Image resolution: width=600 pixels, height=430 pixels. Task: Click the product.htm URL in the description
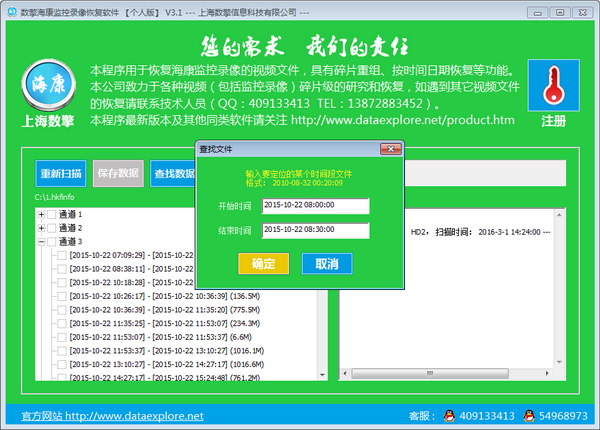click(403, 120)
